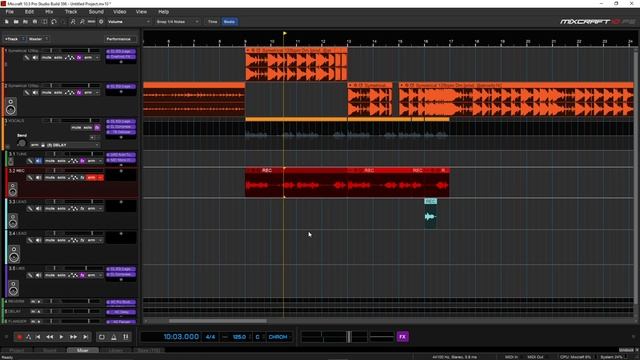
Task: Click highlighted speaker icon on 3.1 TUNE
Action: pyautogui.click(x=38, y=161)
